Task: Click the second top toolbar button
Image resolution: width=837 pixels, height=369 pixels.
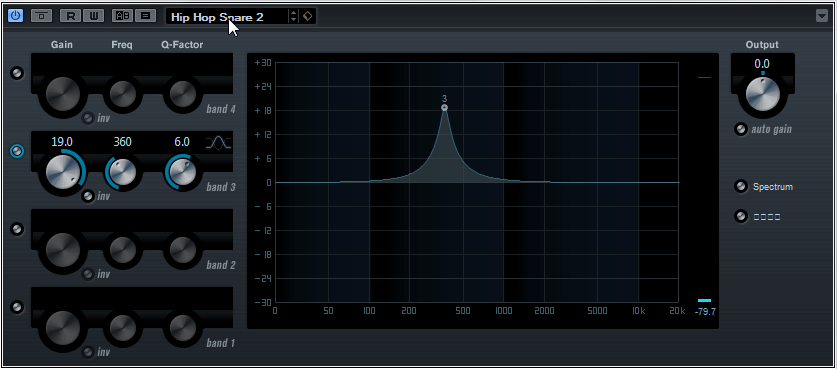Action: [41, 16]
